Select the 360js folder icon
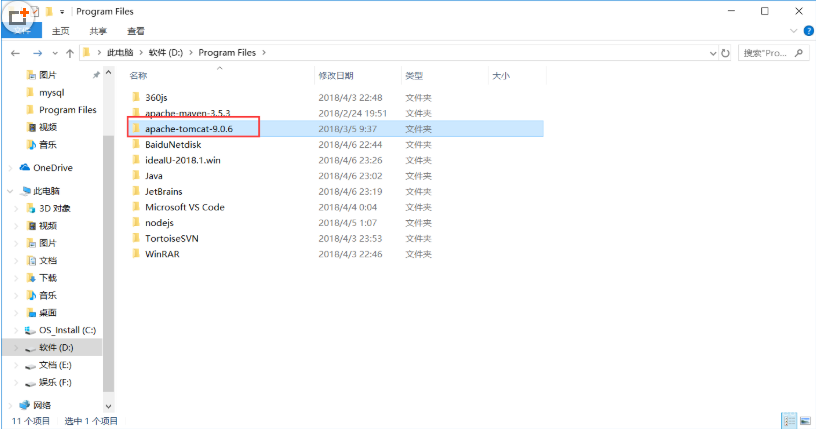The image size is (816, 429). click(136, 97)
